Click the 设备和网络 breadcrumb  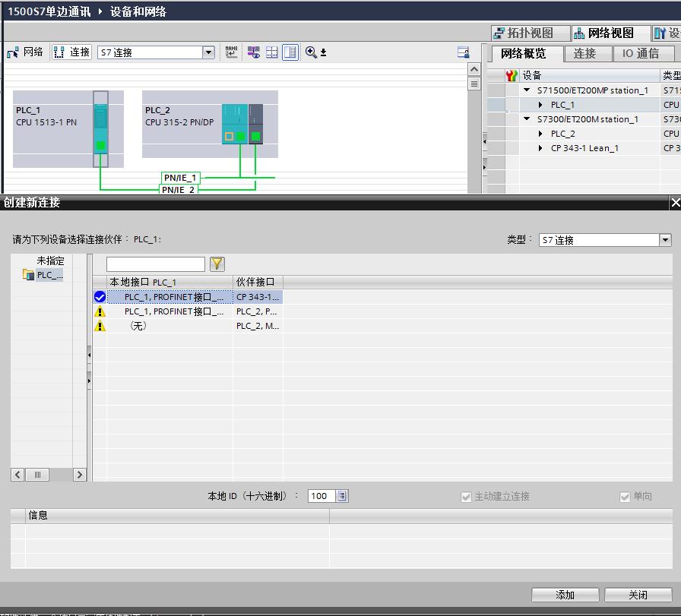pyautogui.click(x=138, y=11)
